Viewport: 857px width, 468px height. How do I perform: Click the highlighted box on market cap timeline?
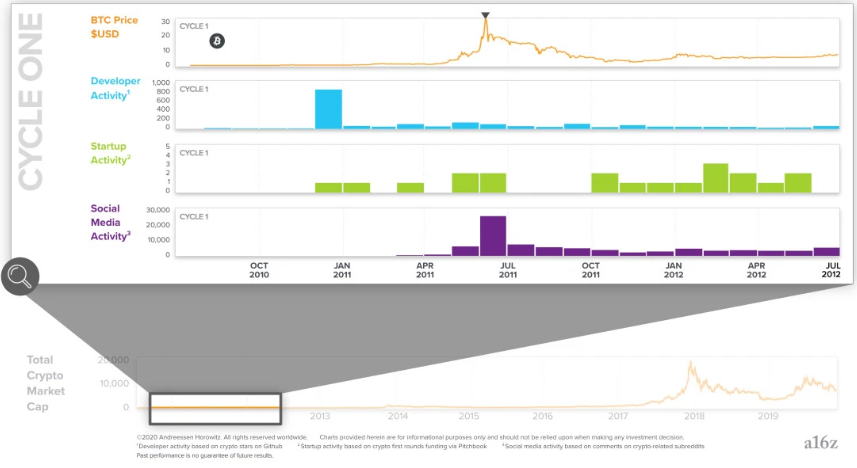[x=215, y=408]
